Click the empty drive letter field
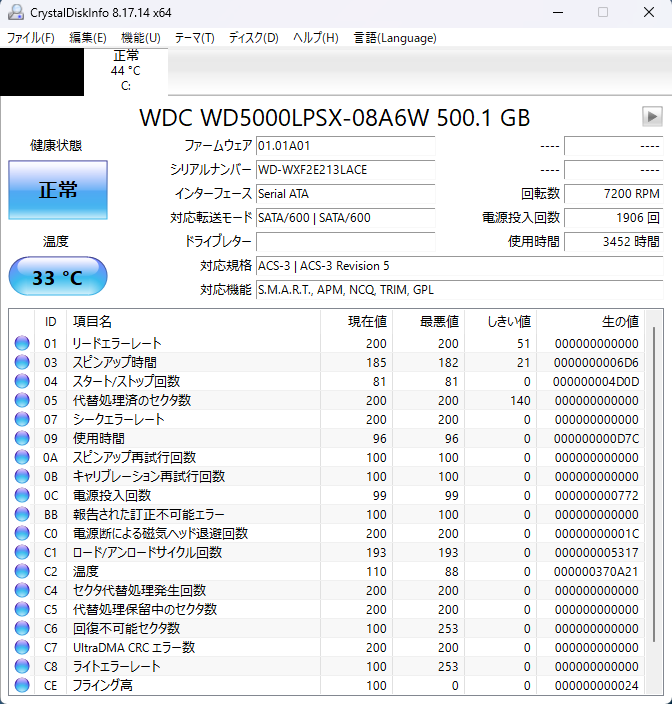Screen dimensions: 672x704 tap(345, 242)
